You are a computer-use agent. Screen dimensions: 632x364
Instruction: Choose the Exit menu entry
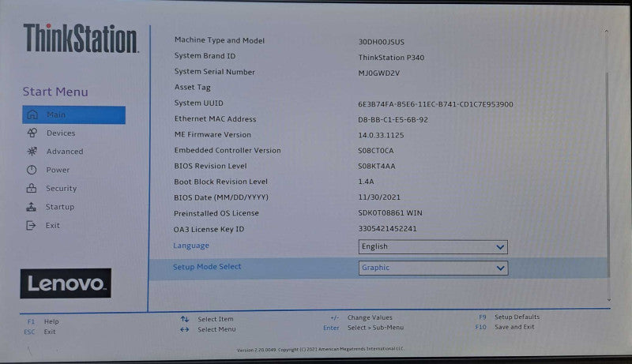tap(52, 226)
